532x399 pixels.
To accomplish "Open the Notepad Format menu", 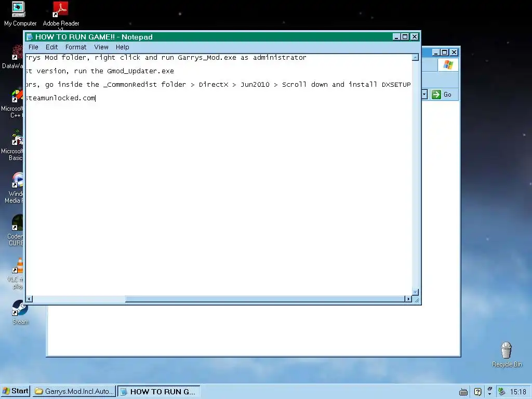I will [x=76, y=47].
